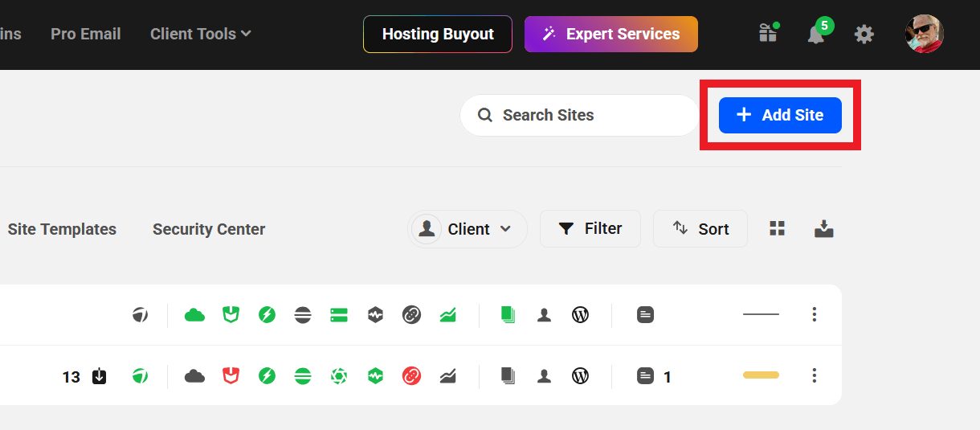980x430 pixels.
Task: Click the blue Add Site button
Action: (779, 115)
